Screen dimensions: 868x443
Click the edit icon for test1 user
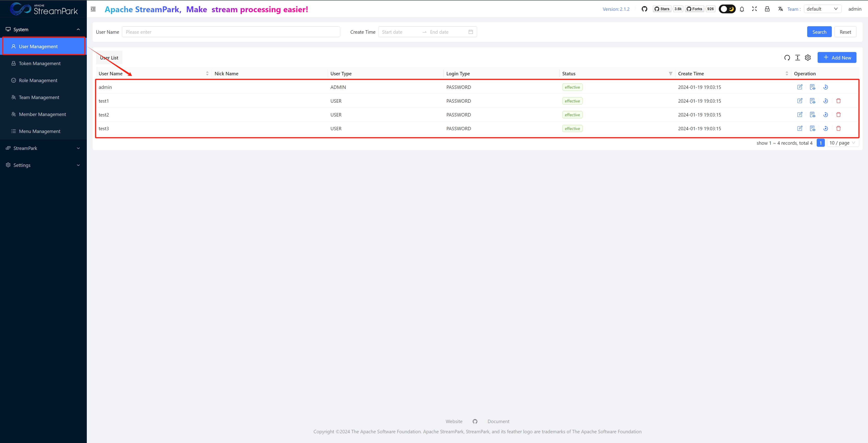pyautogui.click(x=800, y=101)
